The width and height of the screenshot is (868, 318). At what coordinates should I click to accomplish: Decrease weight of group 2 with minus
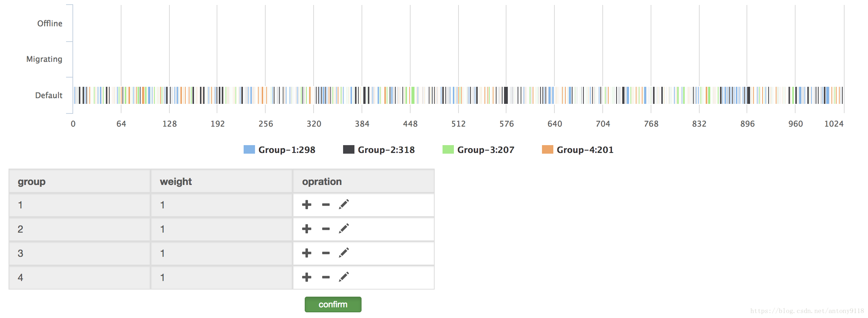pos(326,229)
